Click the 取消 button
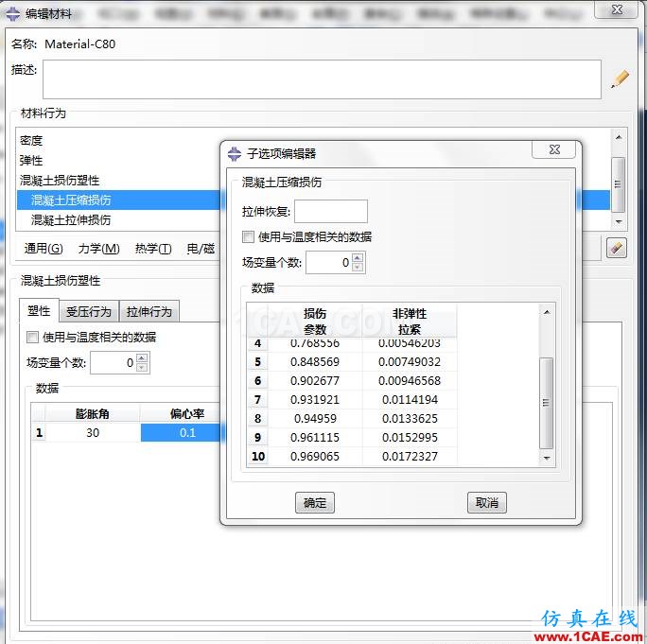 pyautogui.click(x=487, y=502)
